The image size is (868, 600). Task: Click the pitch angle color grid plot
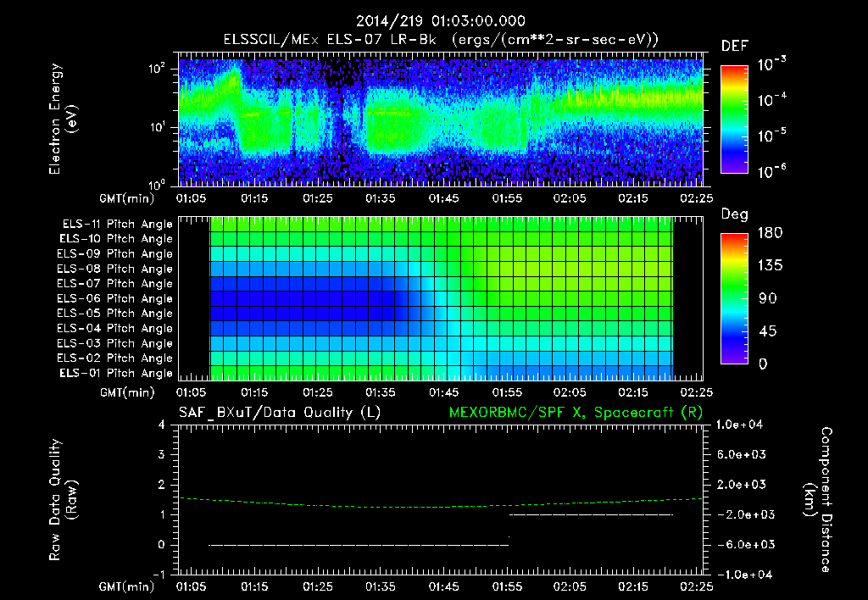(441, 298)
